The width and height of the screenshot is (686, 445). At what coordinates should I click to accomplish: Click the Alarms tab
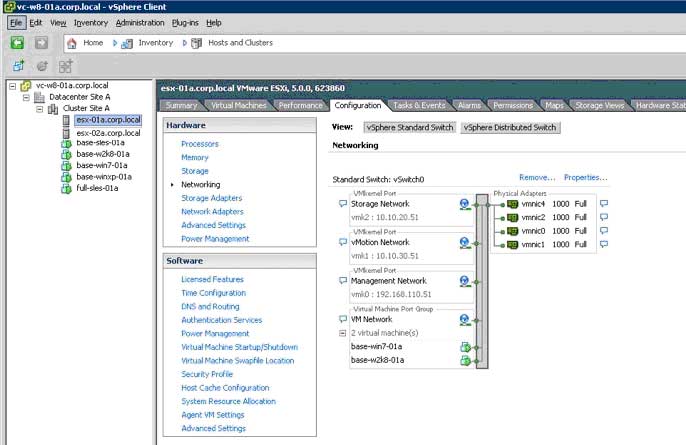tap(469, 105)
